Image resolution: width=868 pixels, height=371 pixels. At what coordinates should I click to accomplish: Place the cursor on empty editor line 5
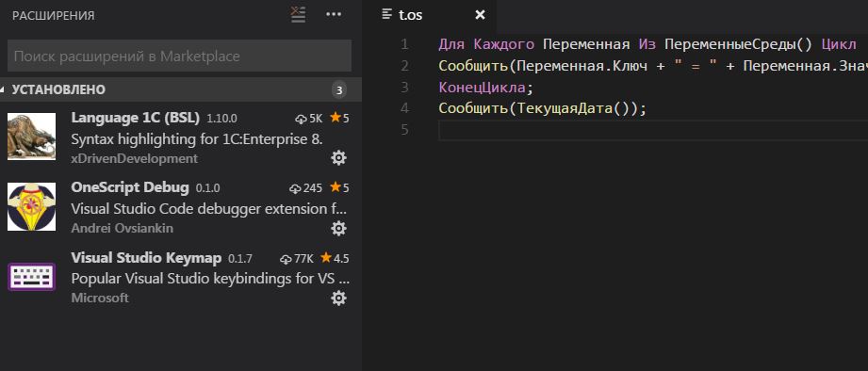pos(653,130)
